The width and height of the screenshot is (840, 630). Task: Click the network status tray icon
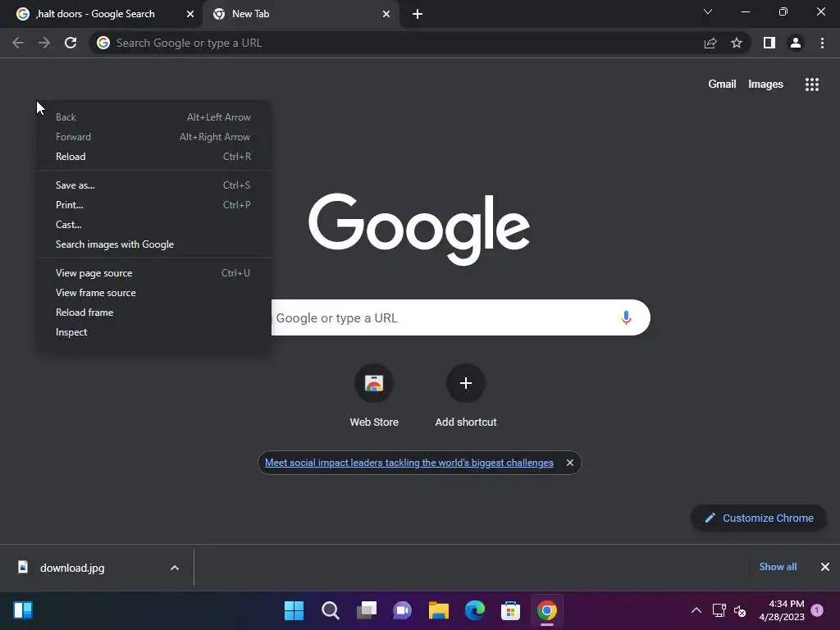tap(719, 610)
